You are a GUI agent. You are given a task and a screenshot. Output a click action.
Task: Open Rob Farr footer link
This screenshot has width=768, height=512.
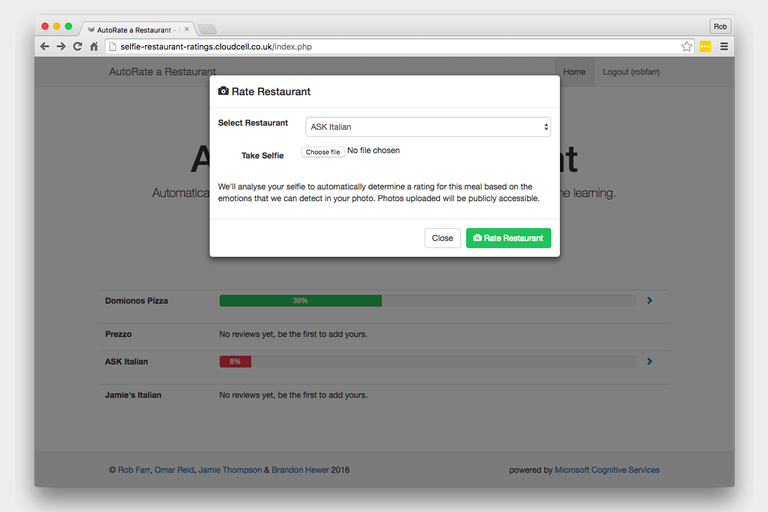134,470
